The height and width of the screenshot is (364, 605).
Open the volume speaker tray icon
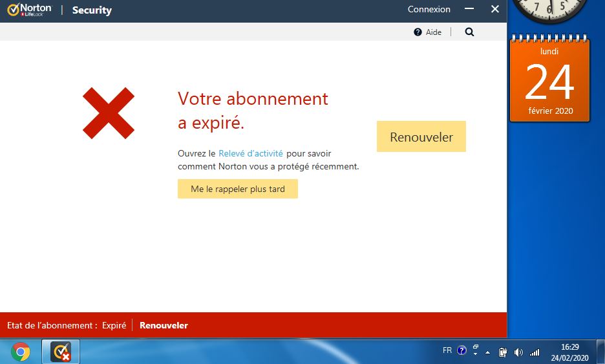[x=518, y=352]
